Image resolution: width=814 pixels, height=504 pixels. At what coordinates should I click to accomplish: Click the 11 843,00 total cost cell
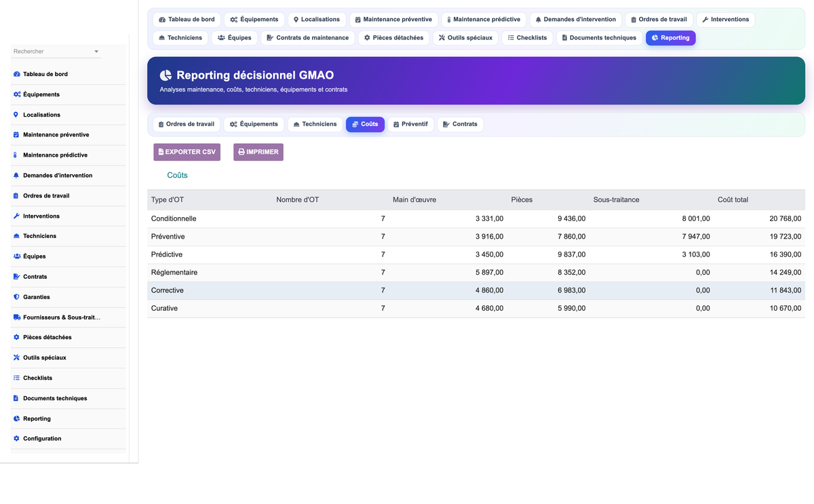pos(786,290)
